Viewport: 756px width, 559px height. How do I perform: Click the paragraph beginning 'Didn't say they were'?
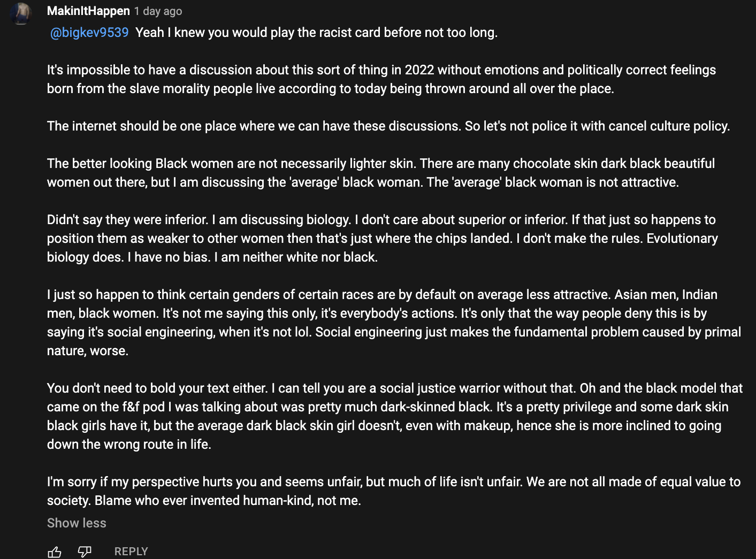(383, 239)
